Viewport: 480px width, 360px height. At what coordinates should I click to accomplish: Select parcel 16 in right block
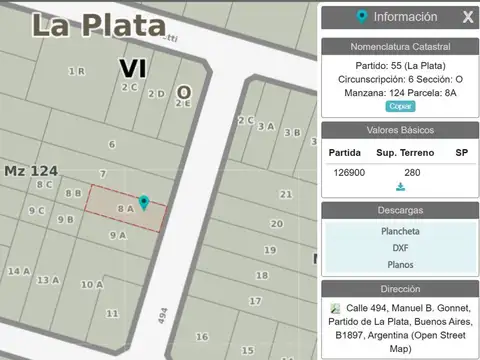click(x=202, y=336)
